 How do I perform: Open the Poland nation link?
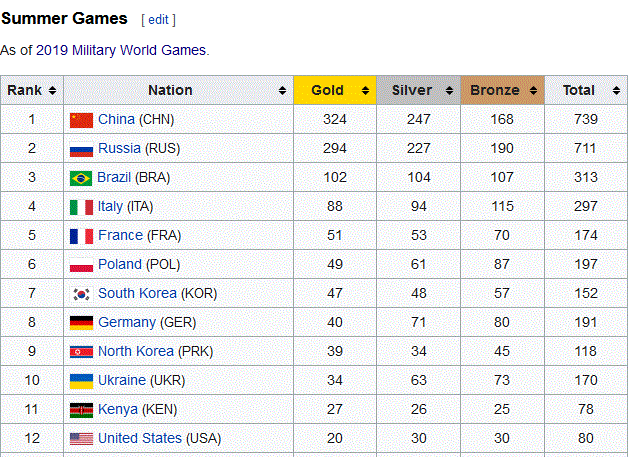120,265
